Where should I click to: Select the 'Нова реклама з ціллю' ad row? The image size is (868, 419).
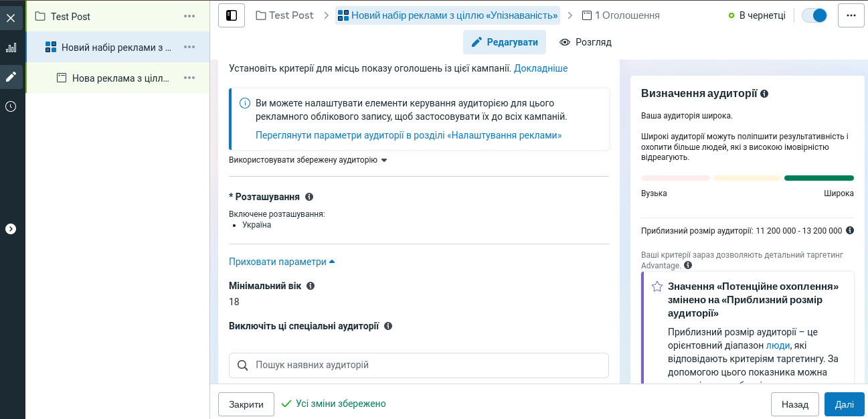117,78
